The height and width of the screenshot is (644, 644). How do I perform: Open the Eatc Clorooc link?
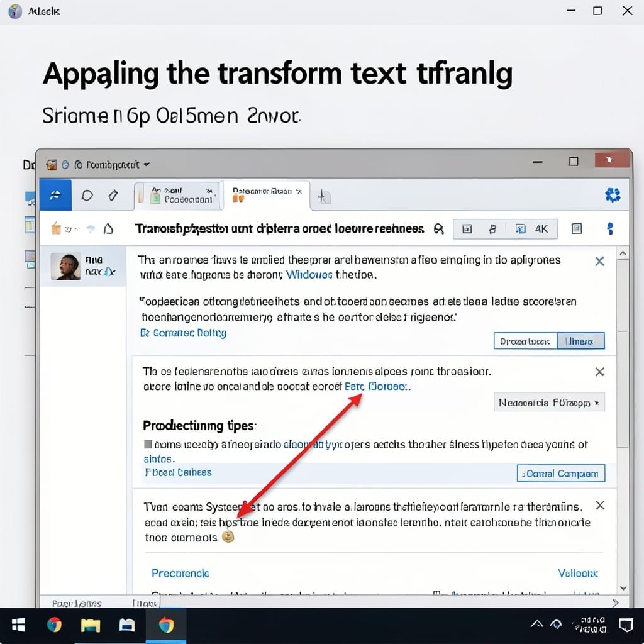click(377, 387)
